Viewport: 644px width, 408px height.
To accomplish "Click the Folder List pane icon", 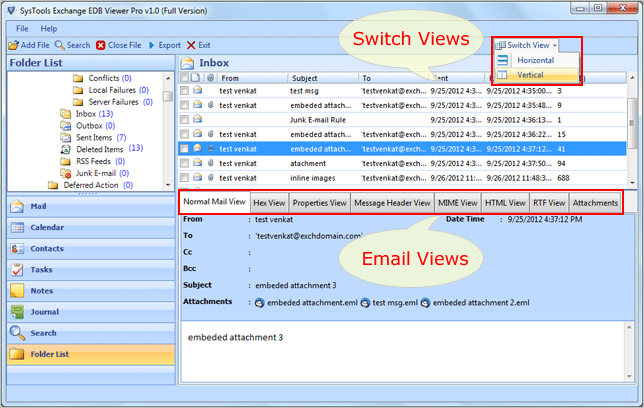I will coord(17,354).
